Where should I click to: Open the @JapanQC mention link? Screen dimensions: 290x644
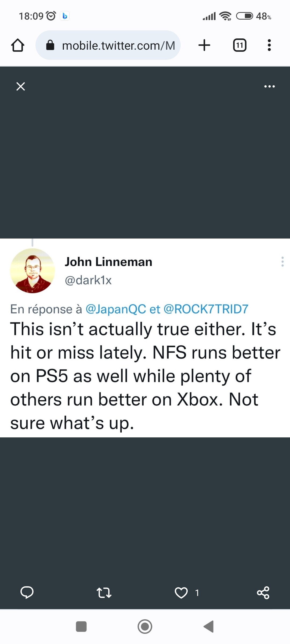116,309
